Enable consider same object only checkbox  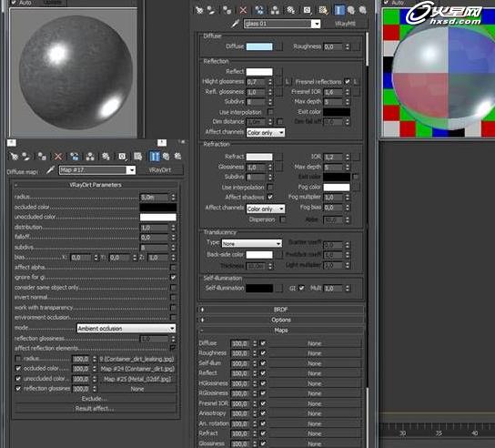tap(173, 288)
